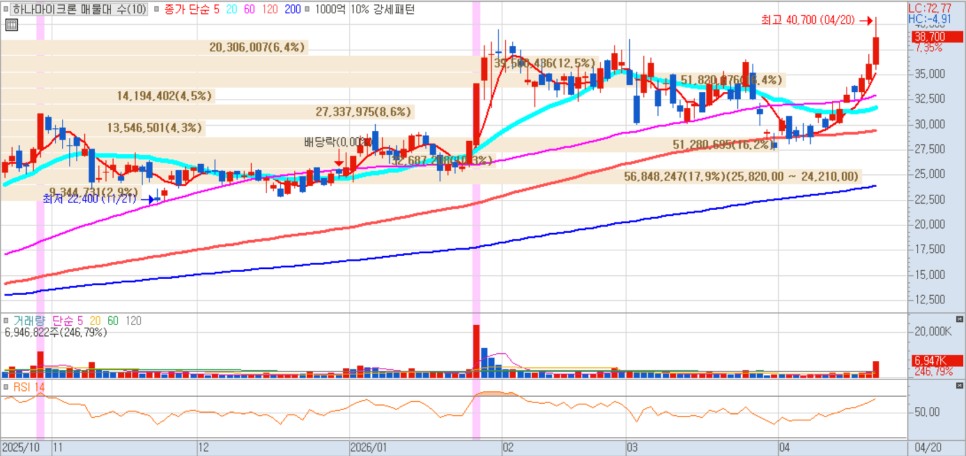Image resolution: width=966 pixels, height=456 pixels.
Task: Click the 50.00 RSI axis label
Action: pyautogui.click(x=927, y=412)
